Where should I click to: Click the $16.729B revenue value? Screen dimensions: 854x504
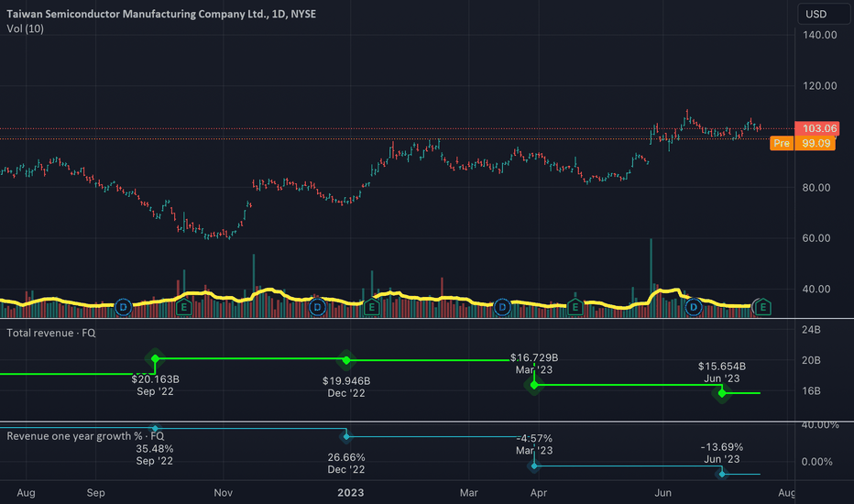534,358
